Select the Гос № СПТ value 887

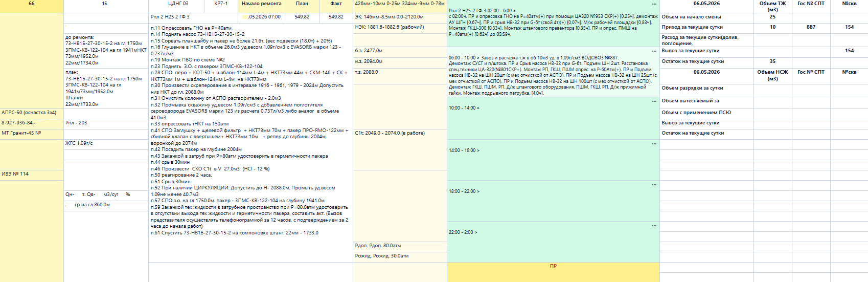(811, 27)
